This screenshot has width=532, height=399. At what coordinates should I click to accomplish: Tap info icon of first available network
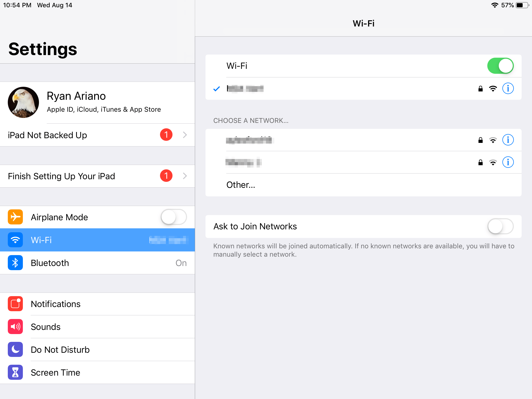[x=508, y=140]
